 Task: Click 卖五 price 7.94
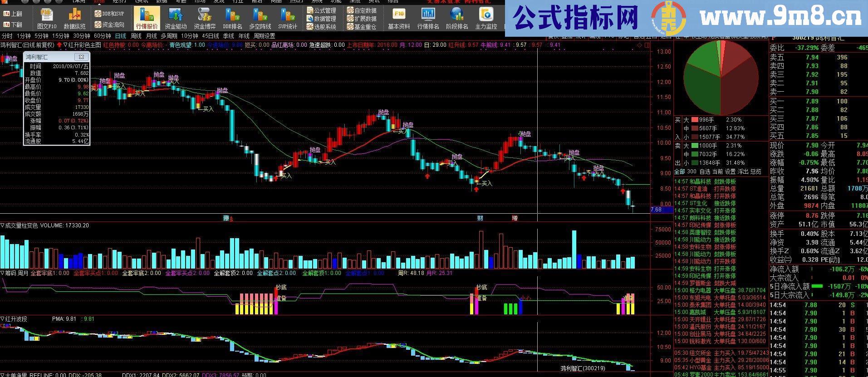pyautogui.click(x=812, y=57)
